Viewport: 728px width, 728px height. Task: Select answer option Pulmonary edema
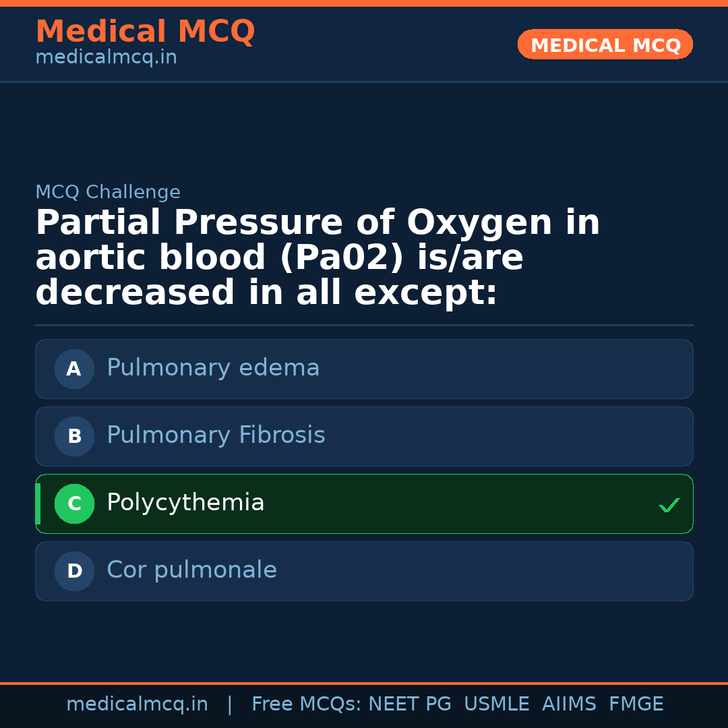point(364,369)
